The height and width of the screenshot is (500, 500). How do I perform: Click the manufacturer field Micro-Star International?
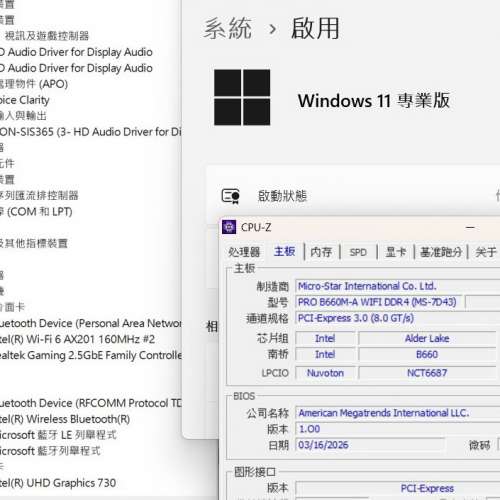(x=397, y=286)
